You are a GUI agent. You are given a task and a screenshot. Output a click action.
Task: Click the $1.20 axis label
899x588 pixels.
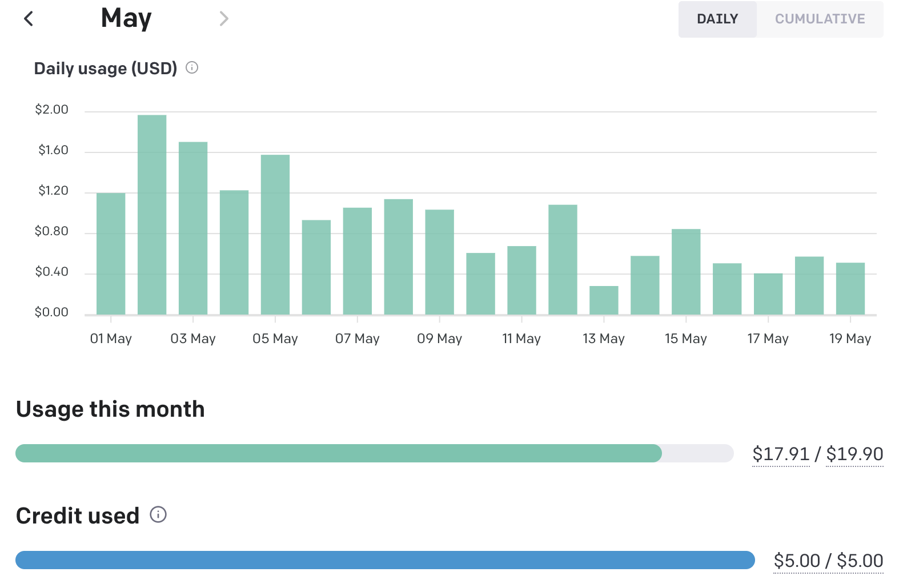[x=53, y=191]
